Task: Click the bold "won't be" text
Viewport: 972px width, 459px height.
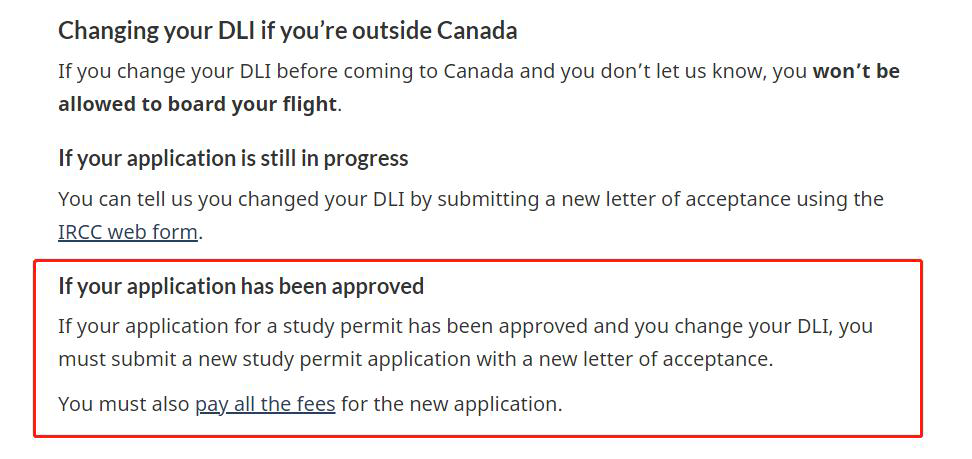Action: coord(856,72)
